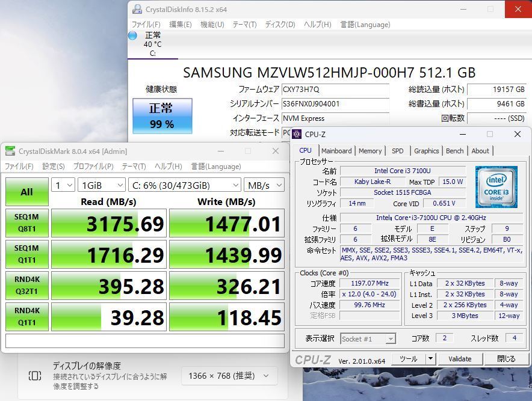Open ヘルプ(H) menu in CrystalDiskInfo
This screenshot has width=532, height=401.
pyautogui.click(x=317, y=25)
